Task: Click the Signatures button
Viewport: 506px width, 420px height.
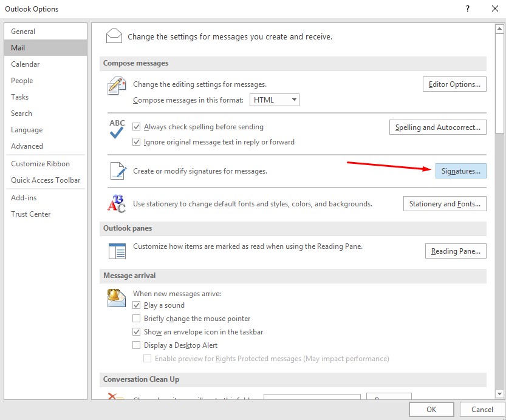Action: [461, 171]
